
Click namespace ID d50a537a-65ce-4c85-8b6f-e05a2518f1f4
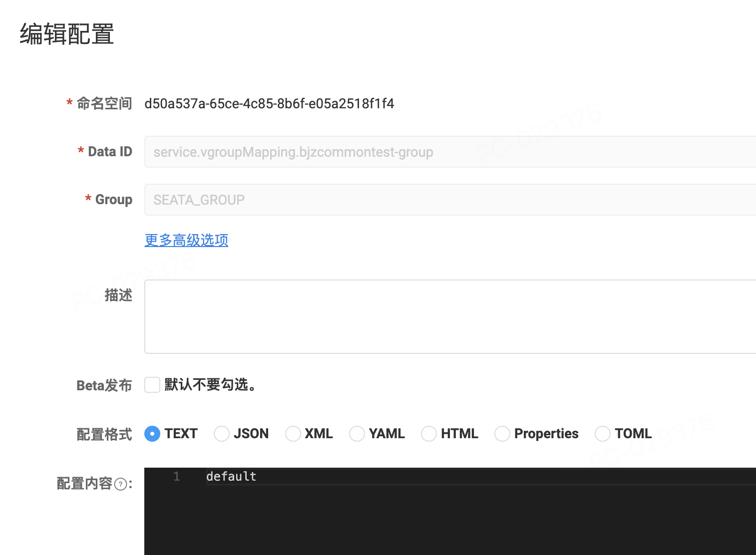coord(269,104)
